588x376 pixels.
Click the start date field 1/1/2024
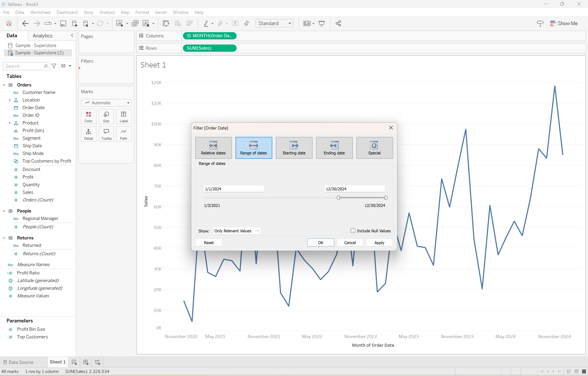coord(234,189)
